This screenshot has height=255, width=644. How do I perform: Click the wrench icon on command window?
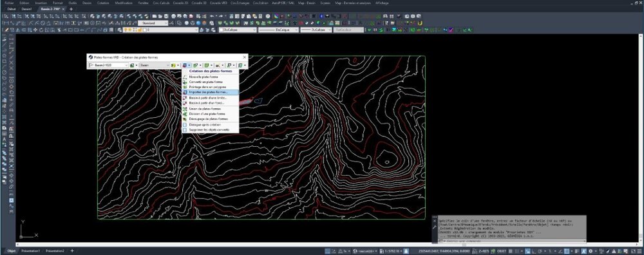[435, 227]
